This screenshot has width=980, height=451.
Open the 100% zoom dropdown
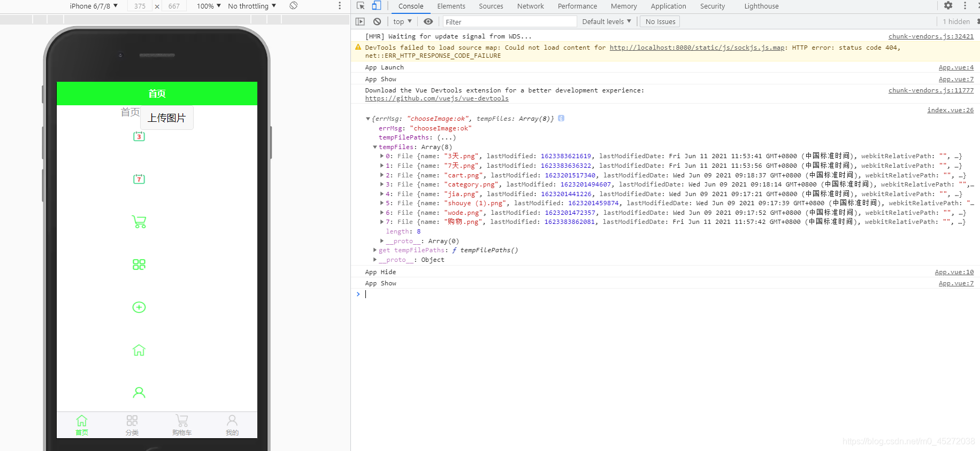[209, 6]
